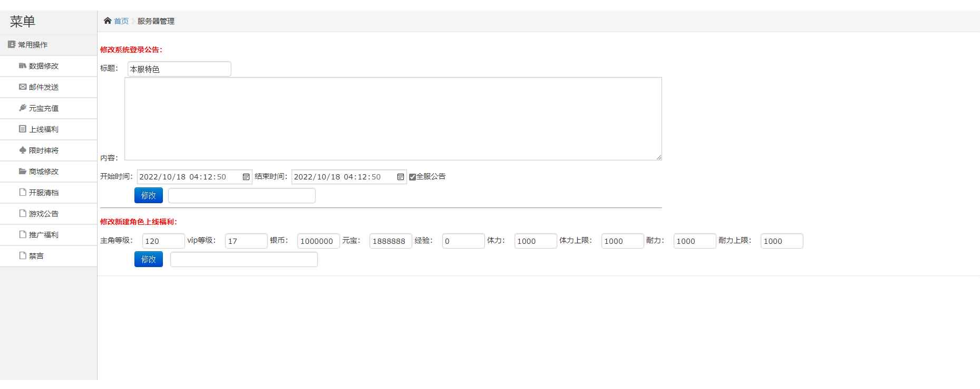Click the 商城修改 folder icon
This screenshot has height=389, width=980.
(x=22, y=172)
